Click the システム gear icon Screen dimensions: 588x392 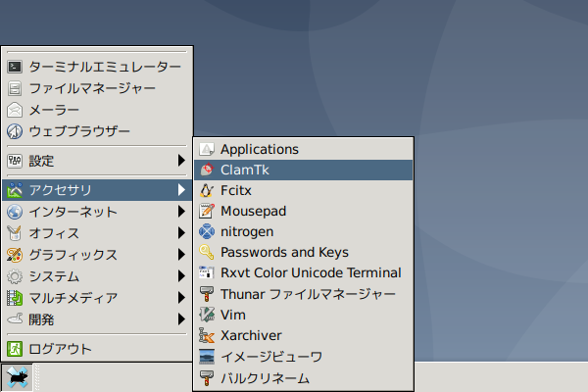click(x=15, y=276)
